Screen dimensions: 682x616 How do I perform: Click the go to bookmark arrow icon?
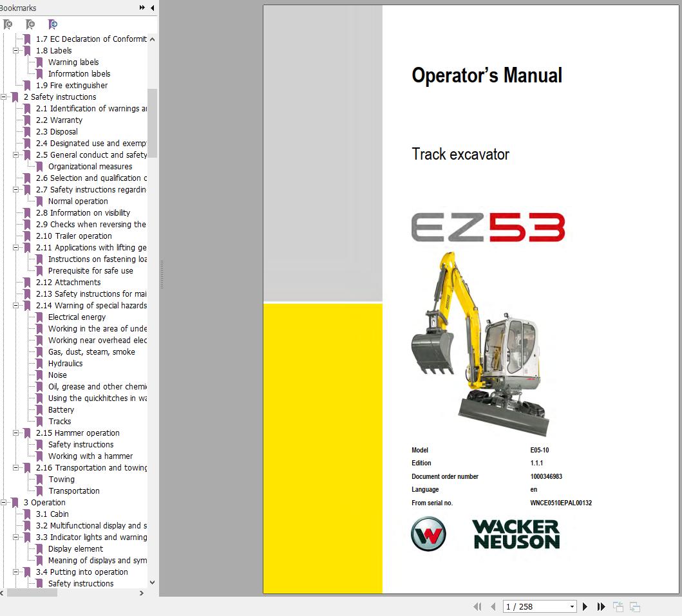coord(53,24)
